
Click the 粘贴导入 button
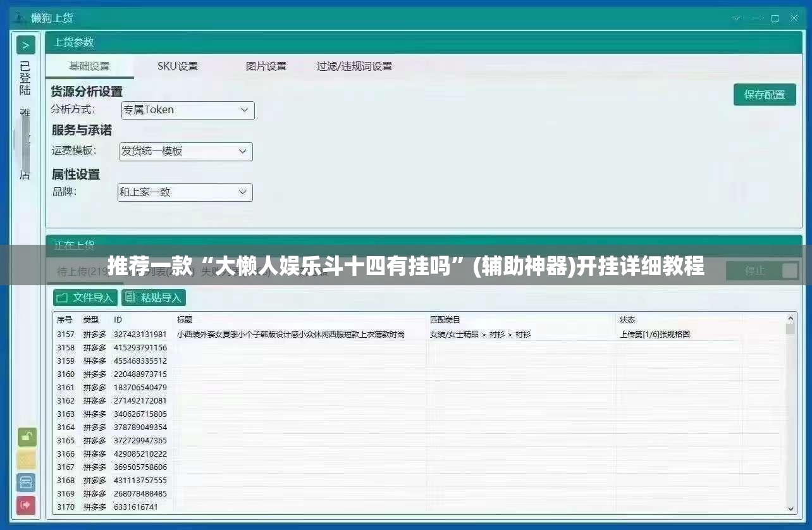click(x=154, y=297)
